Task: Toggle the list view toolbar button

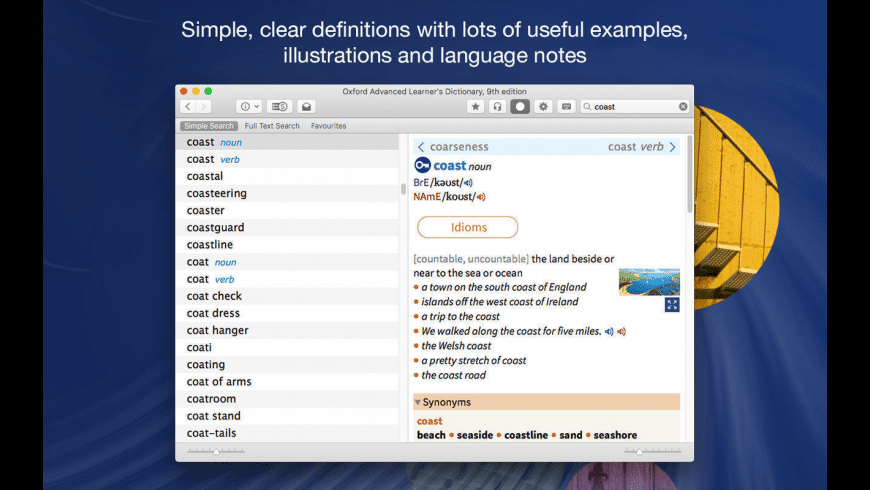Action: click(280, 107)
